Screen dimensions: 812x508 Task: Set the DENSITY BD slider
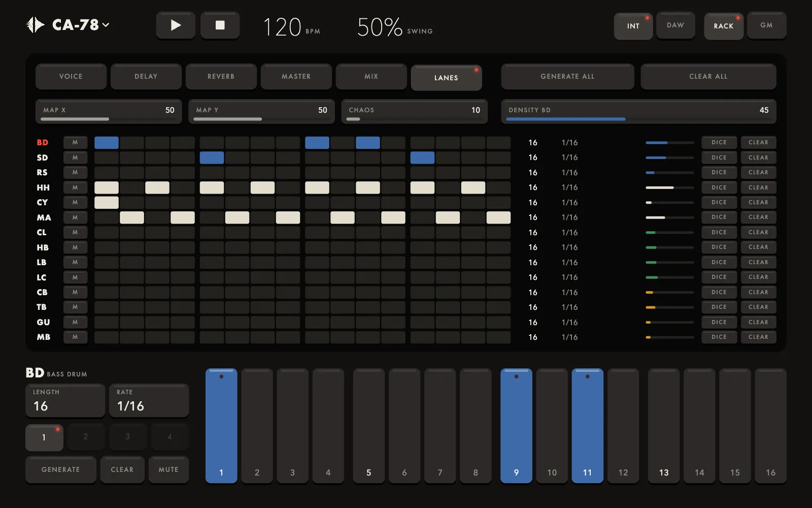click(638, 111)
